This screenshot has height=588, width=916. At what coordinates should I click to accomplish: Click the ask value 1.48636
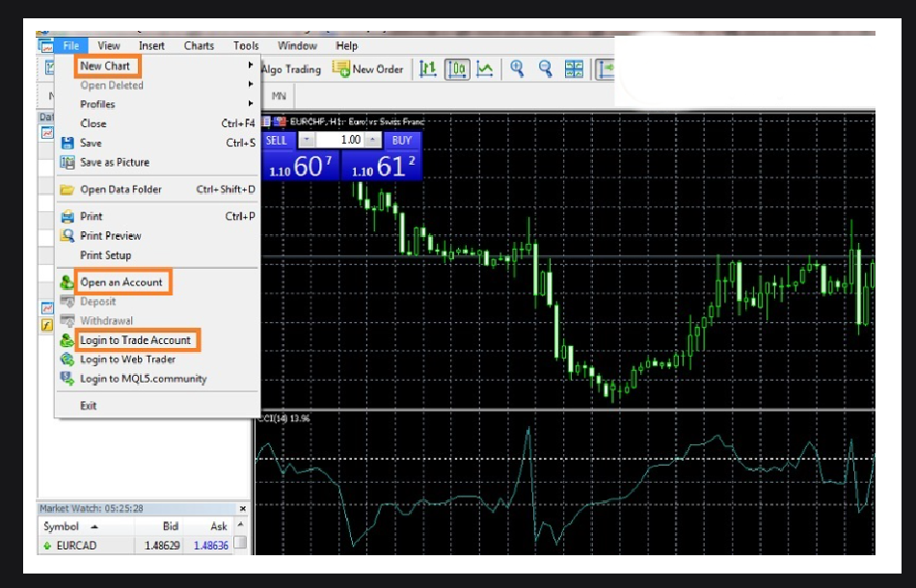tap(211, 546)
